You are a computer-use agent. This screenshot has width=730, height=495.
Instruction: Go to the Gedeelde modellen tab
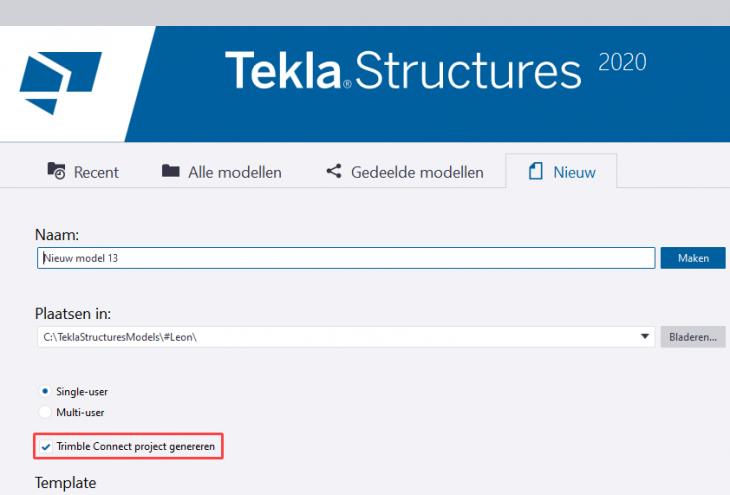click(x=417, y=172)
